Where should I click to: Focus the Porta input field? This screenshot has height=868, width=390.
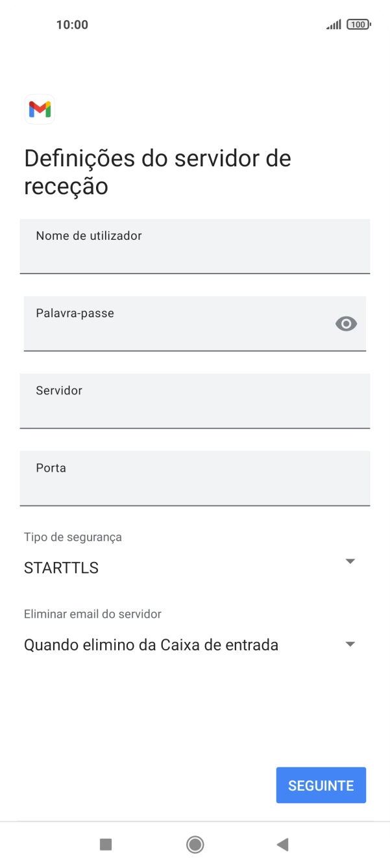point(195,479)
